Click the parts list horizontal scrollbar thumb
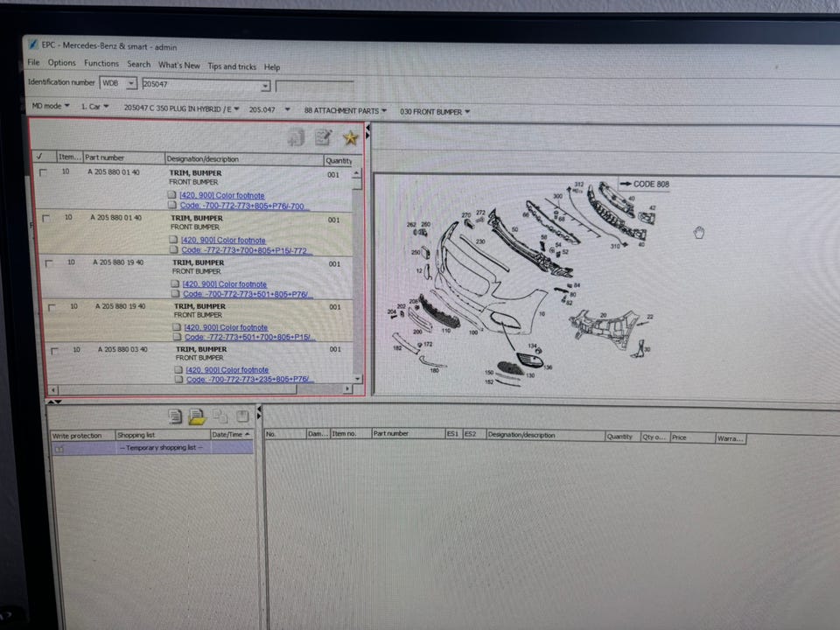Image resolution: width=840 pixels, height=630 pixels. 178,389
